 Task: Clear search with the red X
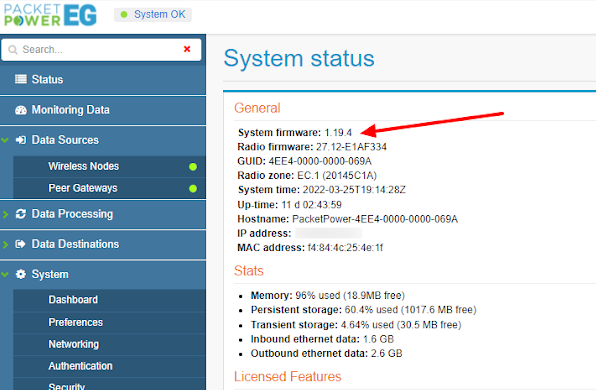pyautogui.click(x=187, y=49)
